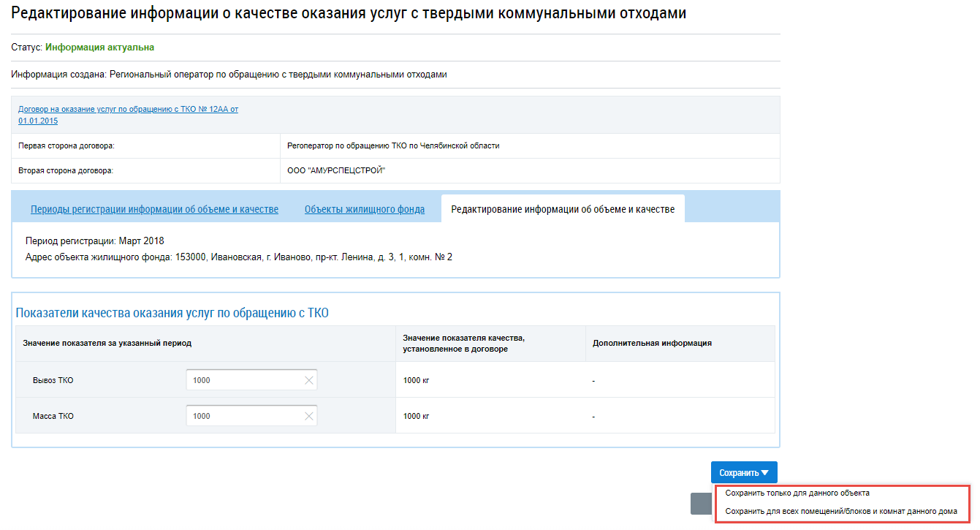980x530 pixels.
Task: Click the Регоператор по обращению ТКО cell
Action: (393, 145)
